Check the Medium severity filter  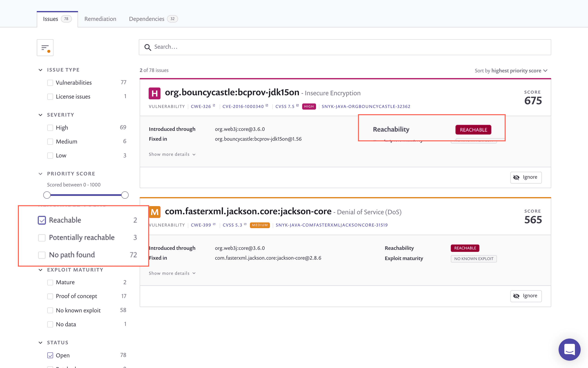coord(50,142)
